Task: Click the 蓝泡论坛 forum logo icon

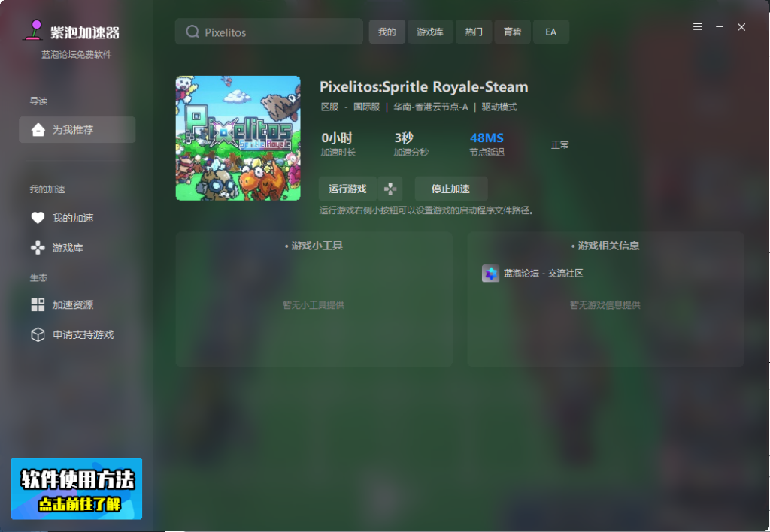Action: point(490,274)
